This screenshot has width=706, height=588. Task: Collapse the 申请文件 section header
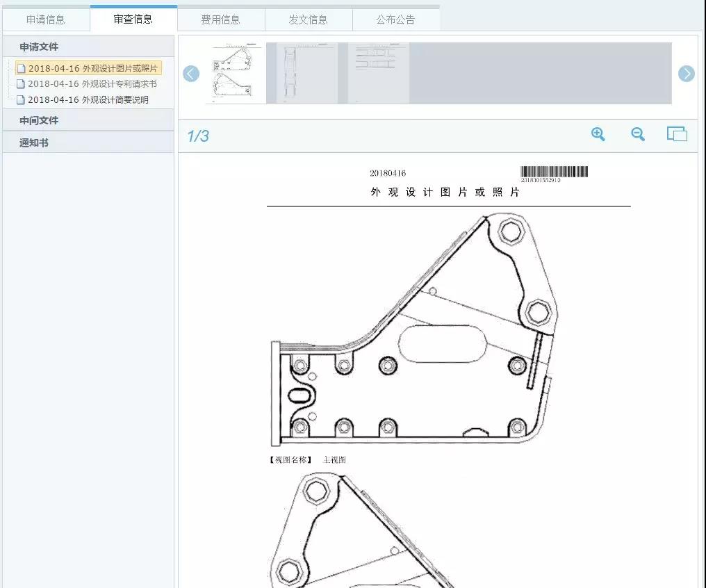point(88,47)
